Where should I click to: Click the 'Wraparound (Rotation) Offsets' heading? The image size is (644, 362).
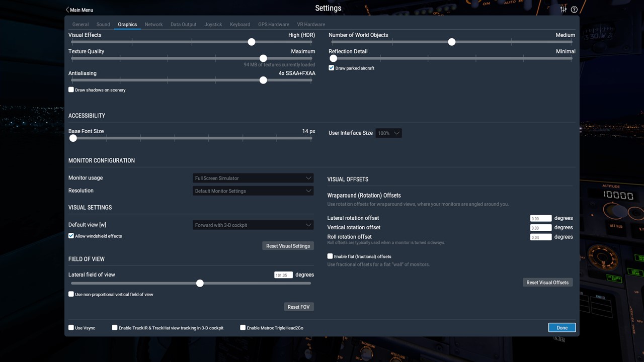click(x=364, y=196)
